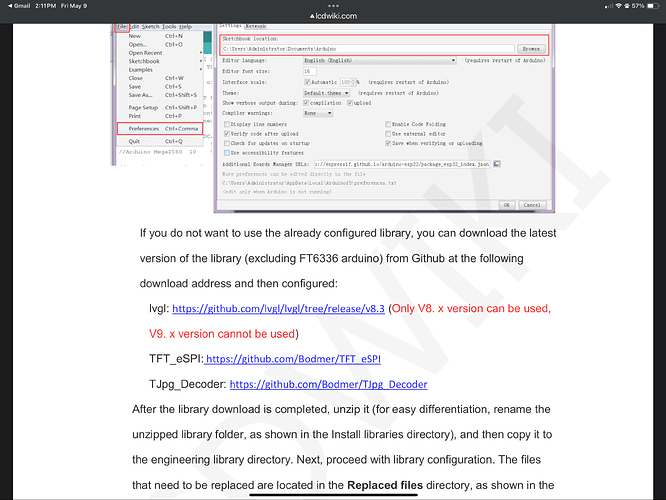Open the Editor language dropdown

click(380, 61)
